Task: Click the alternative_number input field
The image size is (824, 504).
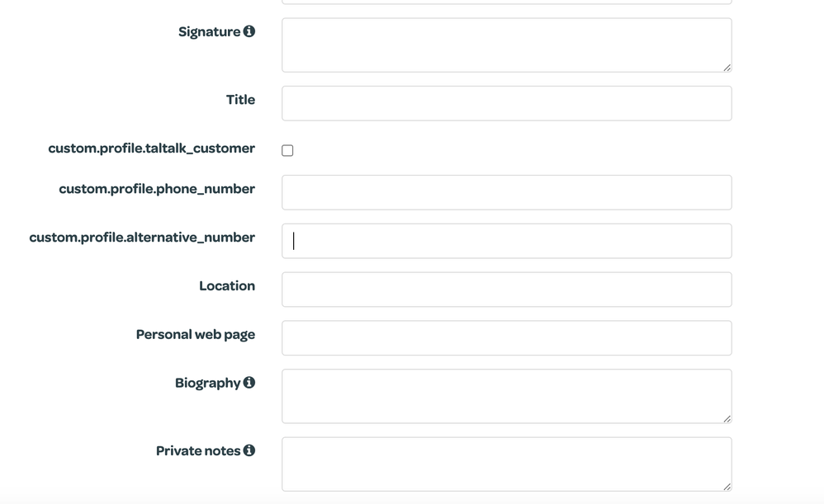Action: coord(505,241)
